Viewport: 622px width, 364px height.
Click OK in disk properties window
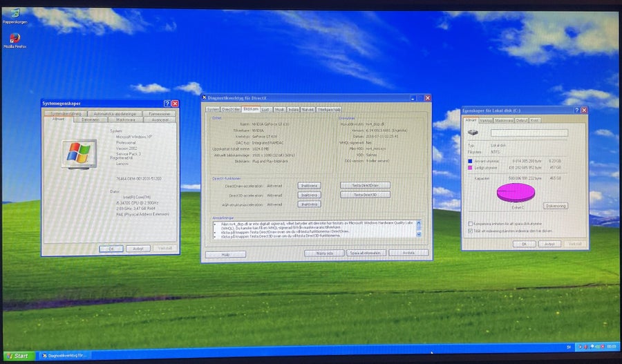click(524, 245)
